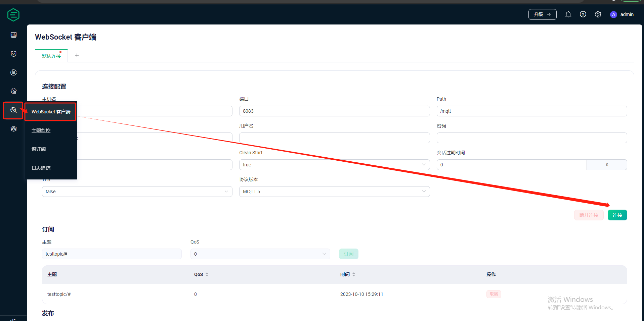The width and height of the screenshot is (644, 321).
Task: Focus the 用户名 input field
Action: (x=334, y=138)
